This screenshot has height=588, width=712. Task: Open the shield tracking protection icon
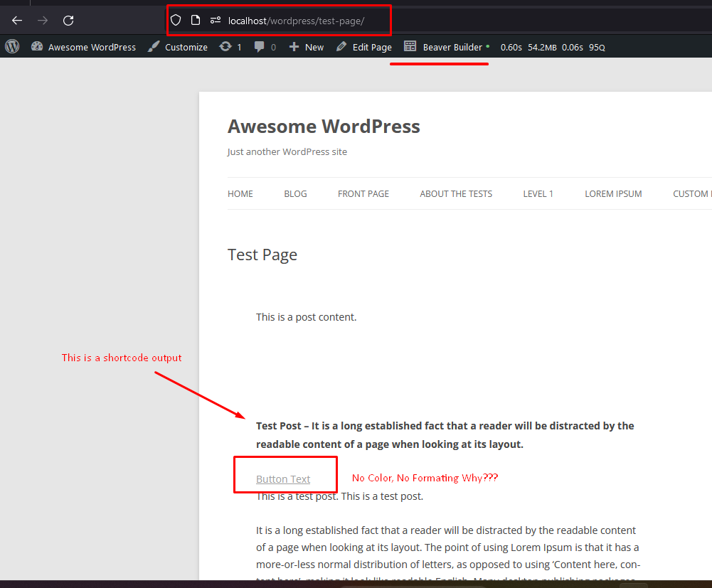tap(176, 20)
